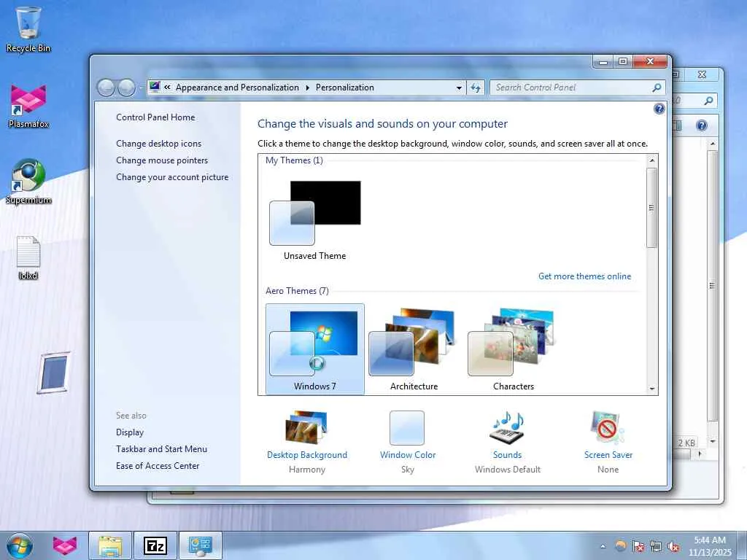This screenshot has height=560, width=747.
Task: Click the Personalization breadcrumb
Action: point(345,87)
